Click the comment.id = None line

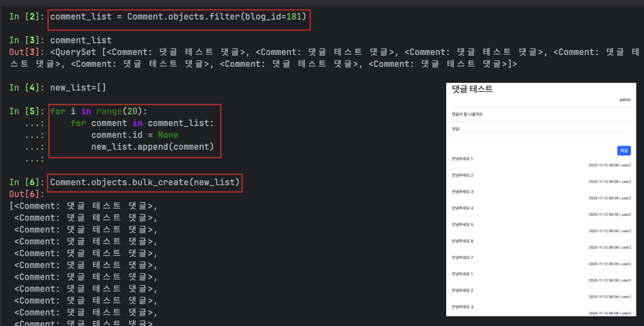[x=134, y=135]
